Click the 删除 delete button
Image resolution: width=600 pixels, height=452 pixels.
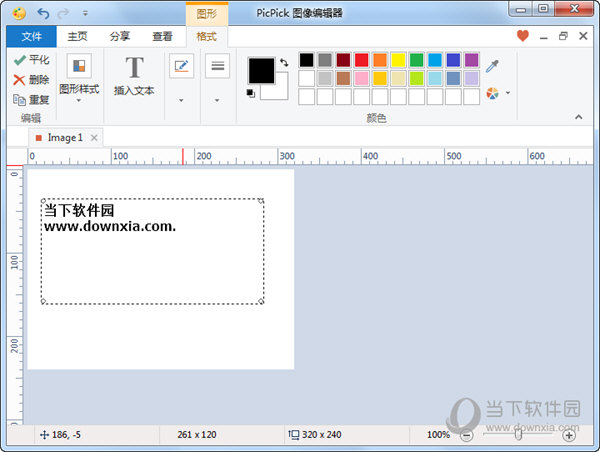(x=31, y=80)
